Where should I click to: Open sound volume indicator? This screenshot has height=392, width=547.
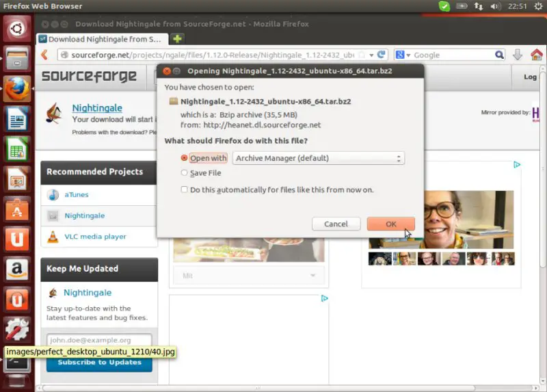(x=495, y=6)
